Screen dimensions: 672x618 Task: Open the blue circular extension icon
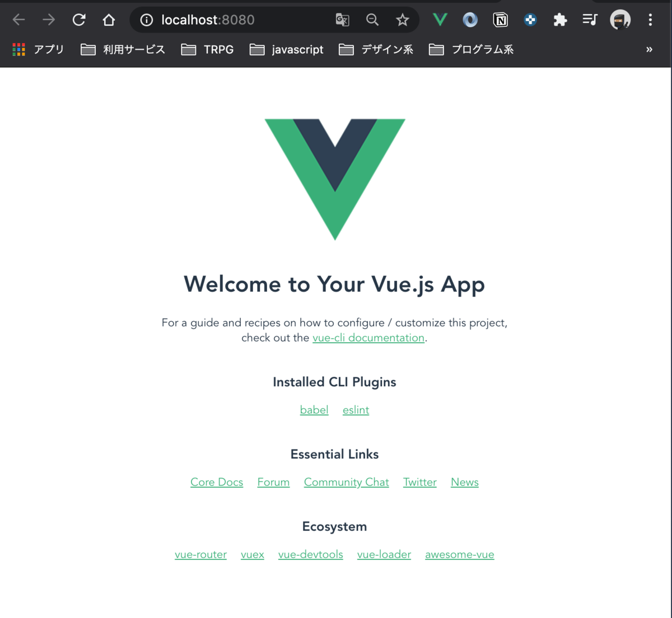(470, 20)
